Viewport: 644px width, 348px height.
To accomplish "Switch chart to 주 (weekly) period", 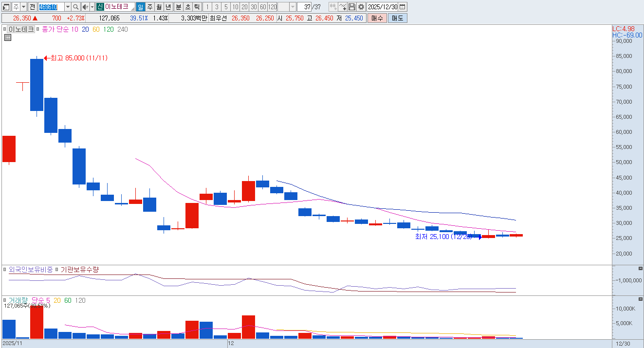I will point(149,7).
